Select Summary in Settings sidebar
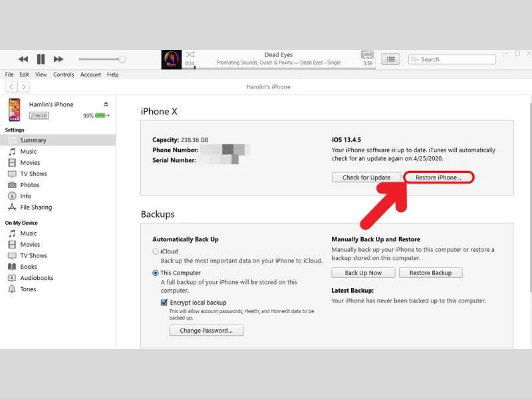This screenshot has height=399, width=532. [x=58, y=140]
